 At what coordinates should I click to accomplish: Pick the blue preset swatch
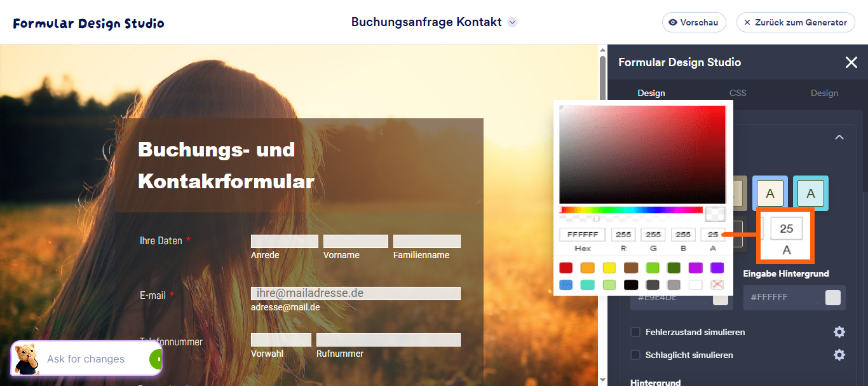pos(566,285)
